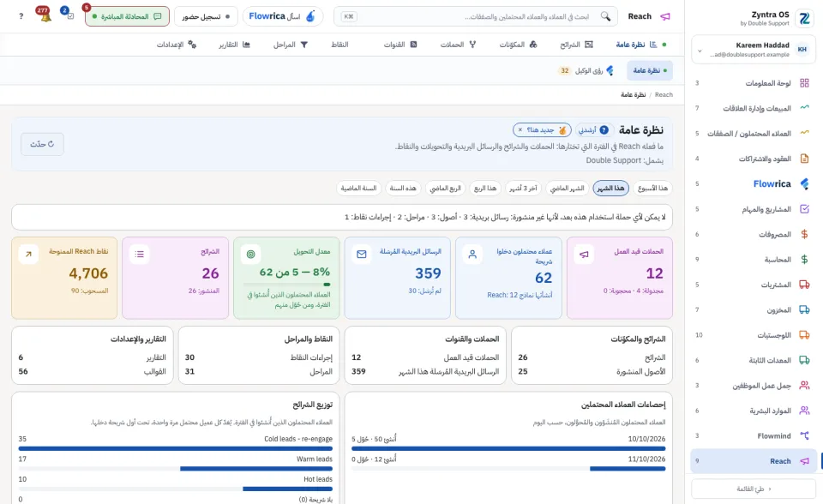Click the أرشدني guide button
Image resolution: width=823 pixels, height=504 pixels.
[593, 129]
